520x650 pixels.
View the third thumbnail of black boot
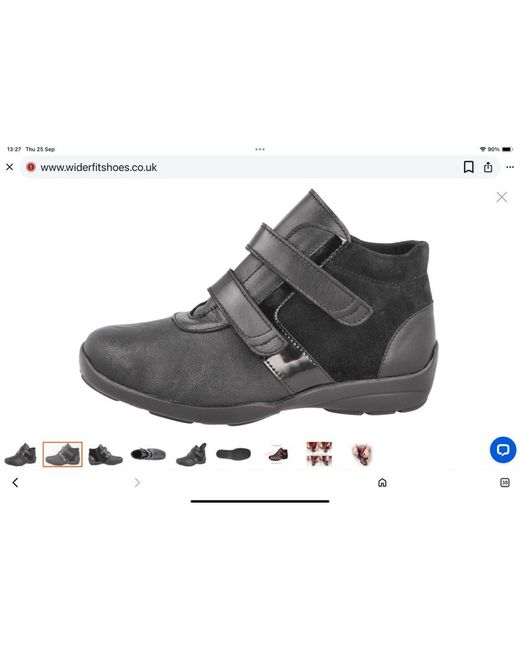[x=105, y=454]
